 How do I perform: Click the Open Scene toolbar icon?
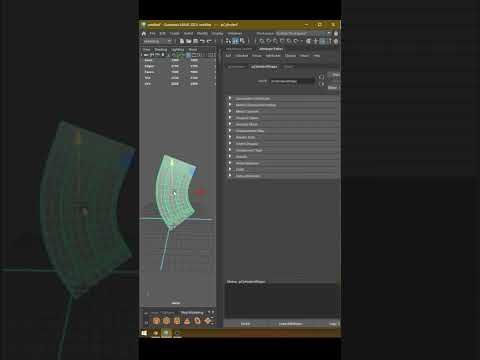pyautogui.click(x=189, y=41)
